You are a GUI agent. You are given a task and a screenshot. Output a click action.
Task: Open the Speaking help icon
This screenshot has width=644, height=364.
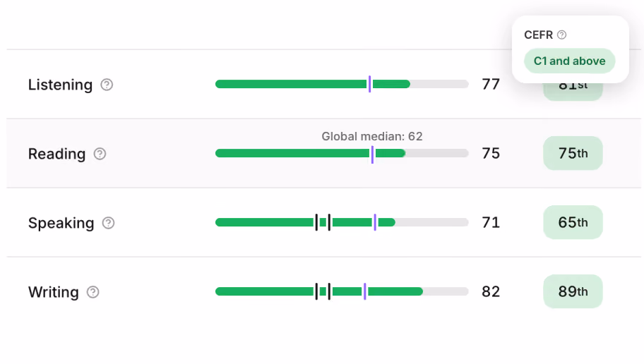(x=108, y=223)
